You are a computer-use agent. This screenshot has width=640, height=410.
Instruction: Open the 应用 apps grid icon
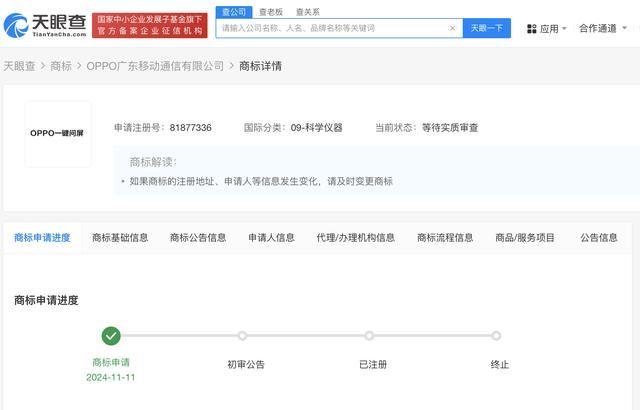tap(531, 29)
